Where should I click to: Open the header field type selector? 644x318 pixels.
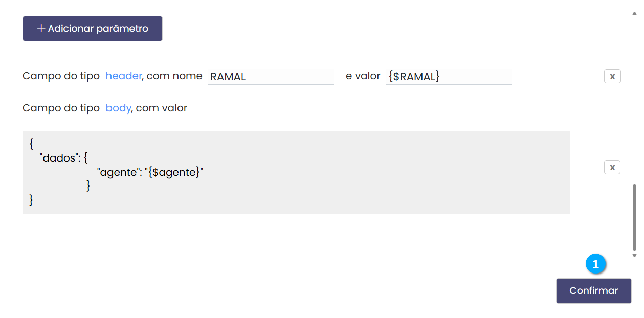click(123, 76)
